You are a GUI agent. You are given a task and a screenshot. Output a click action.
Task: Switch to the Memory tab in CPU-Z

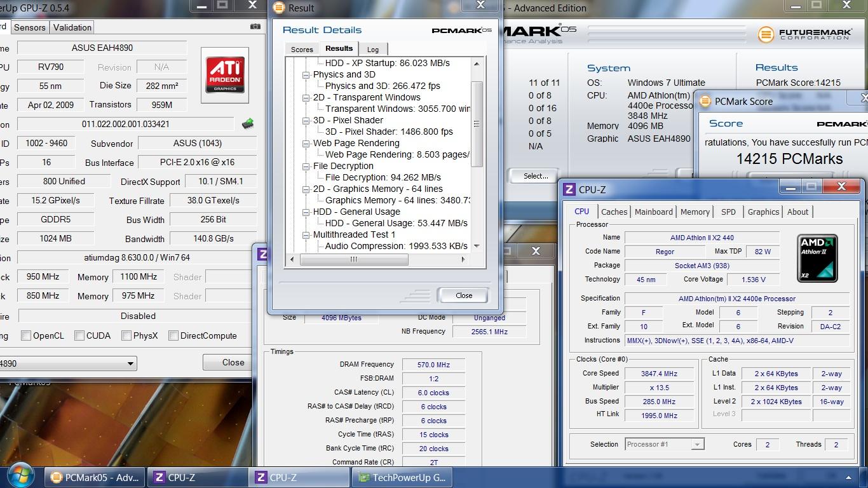[x=695, y=212]
